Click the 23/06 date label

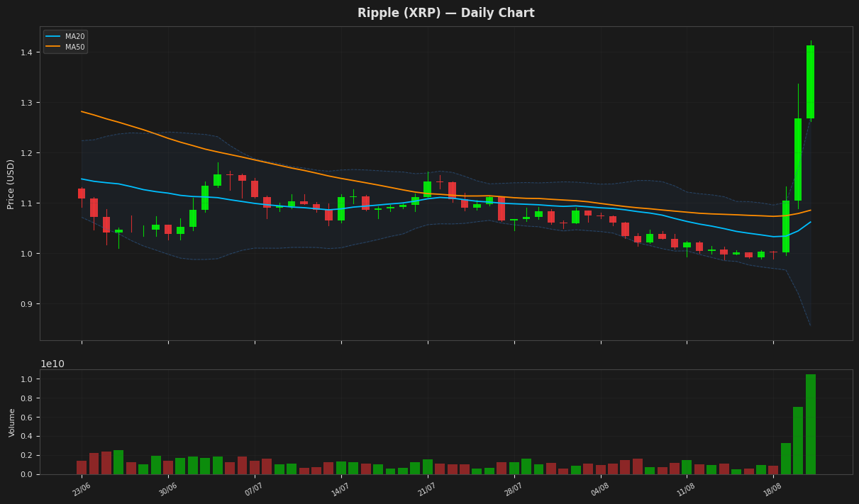[81, 488]
